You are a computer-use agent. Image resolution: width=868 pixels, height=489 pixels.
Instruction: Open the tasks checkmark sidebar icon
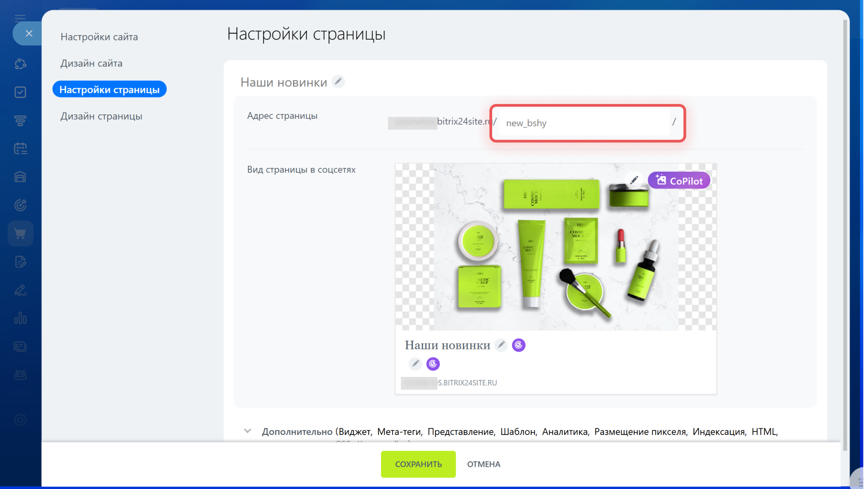click(20, 92)
